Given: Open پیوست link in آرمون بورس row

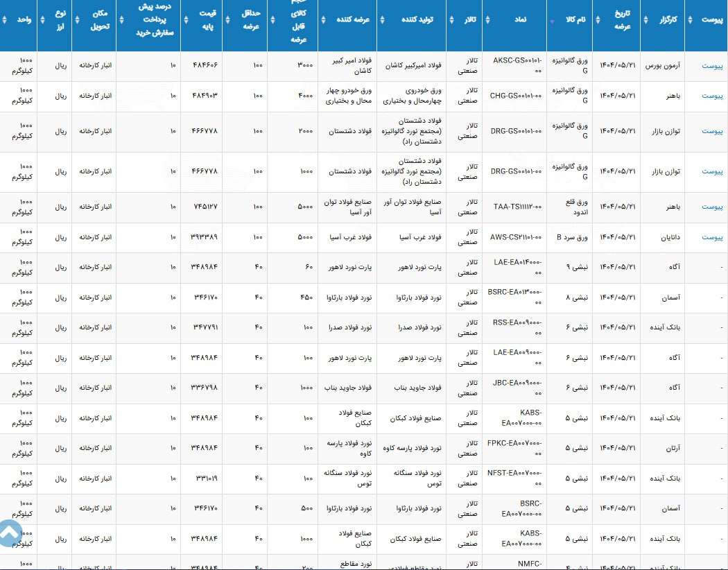Looking at the screenshot, I should pos(712,66).
